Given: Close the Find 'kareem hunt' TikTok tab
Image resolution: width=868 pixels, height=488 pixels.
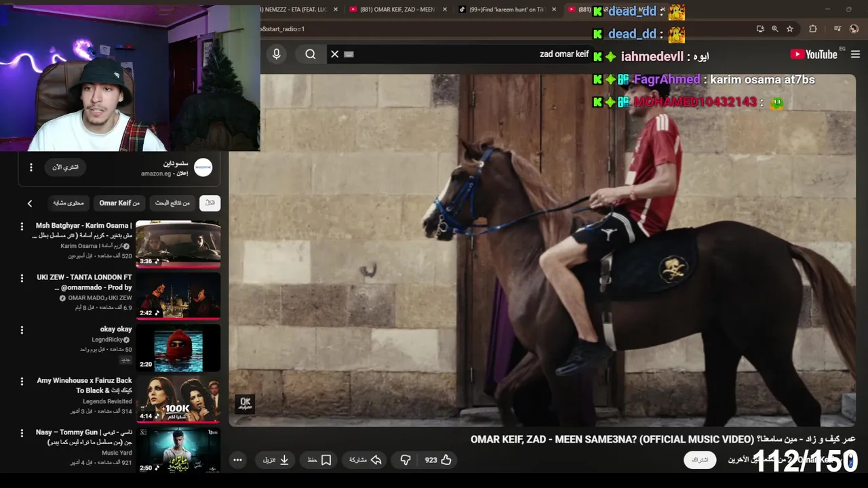Looking at the screenshot, I should (553, 9).
